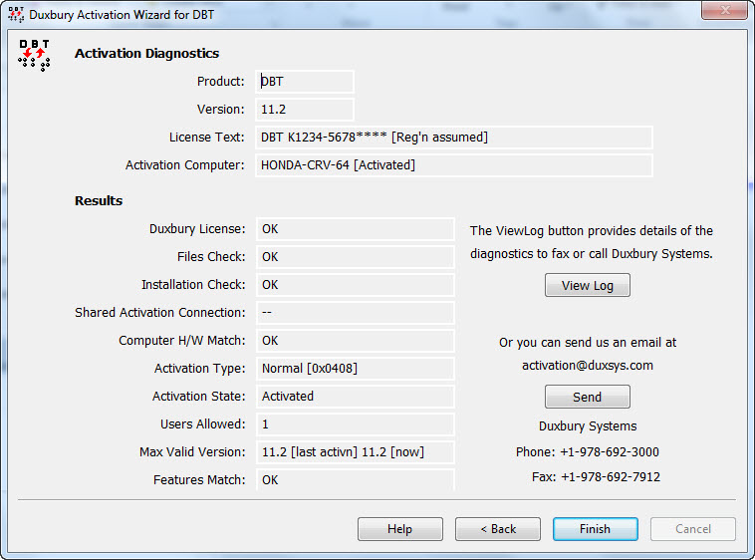
Task: Click the Version: label
Action: tap(220, 110)
